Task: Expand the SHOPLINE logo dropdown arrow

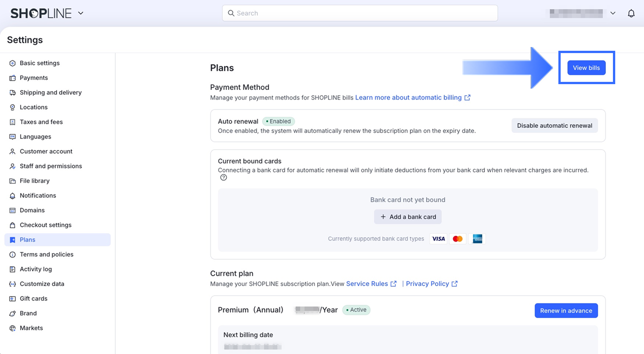Action: [x=81, y=13]
